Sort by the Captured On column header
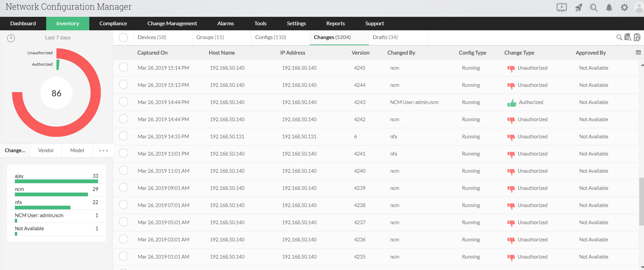Viewport: 644px width, 270px height. [x=152, y=53]
